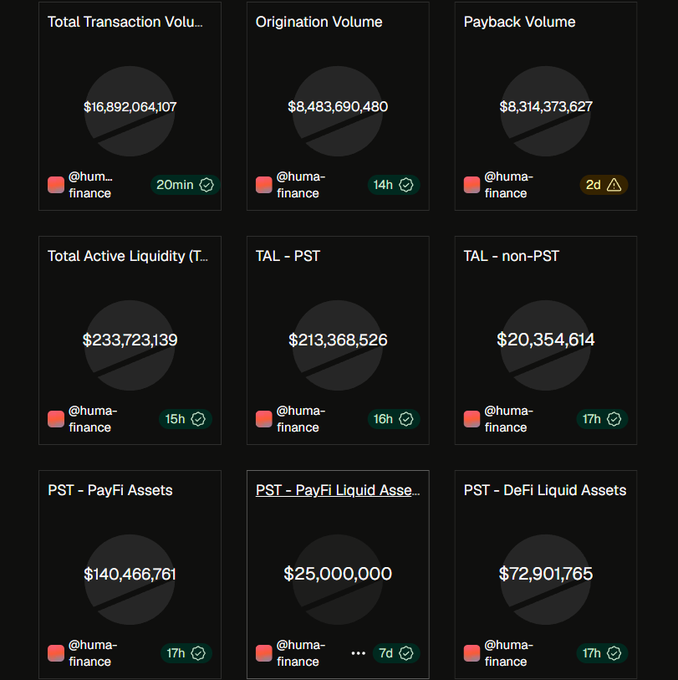This screenshot has width=678, height=680.
Task: Click huma-finance avatar on Total Transaction Volume card
Action: (56, 185)
